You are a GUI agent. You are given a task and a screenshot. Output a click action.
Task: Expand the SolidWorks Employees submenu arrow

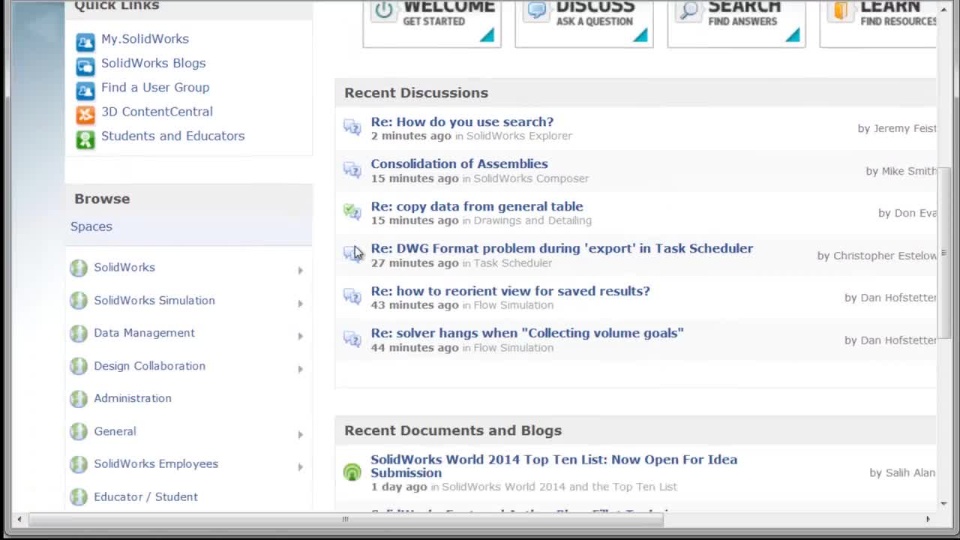point(300,467)
